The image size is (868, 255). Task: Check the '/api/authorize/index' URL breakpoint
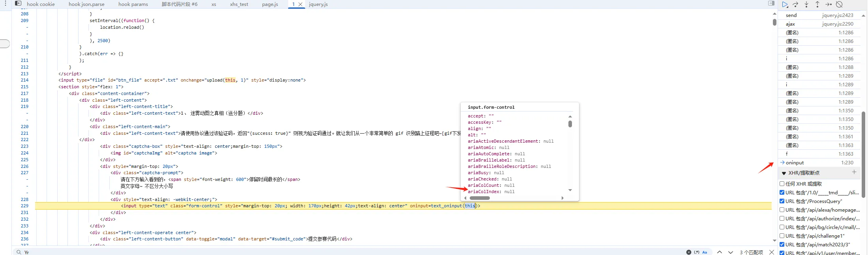pyautogui.click(x=782, y=218)
